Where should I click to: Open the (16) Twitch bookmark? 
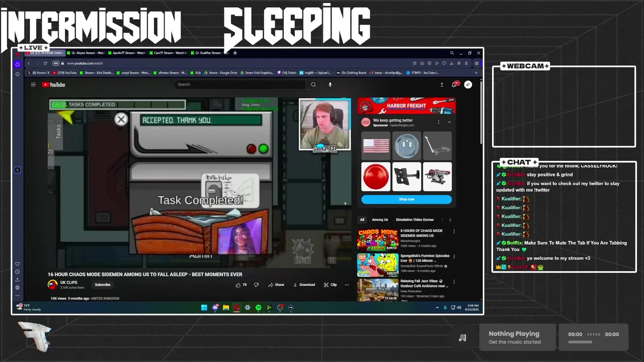click(x=287, y=73)
